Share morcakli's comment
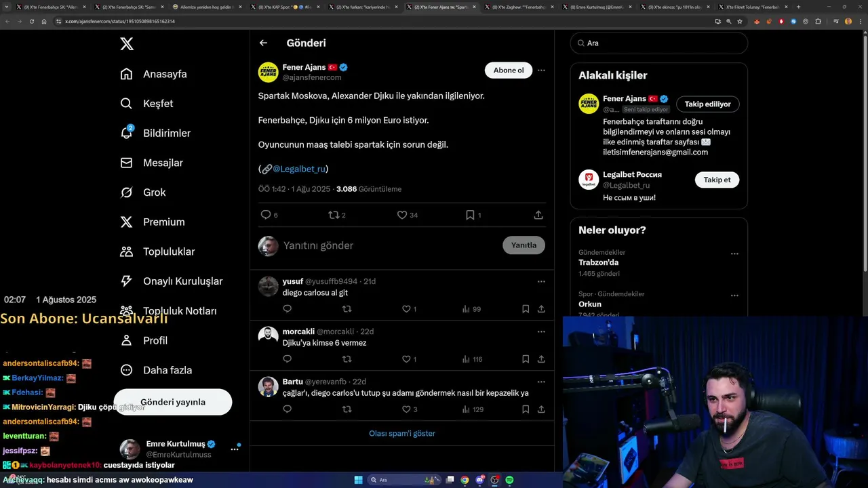 coord(541,359)
